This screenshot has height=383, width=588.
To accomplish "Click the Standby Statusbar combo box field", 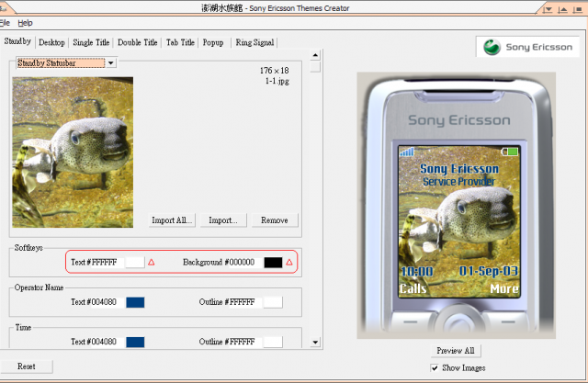I will (x=61, y=63).
